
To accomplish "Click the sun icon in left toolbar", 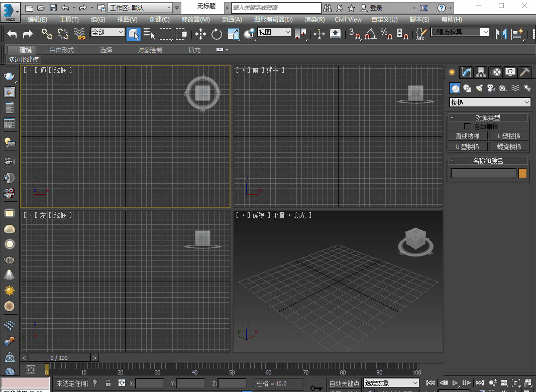I will 9,291.
